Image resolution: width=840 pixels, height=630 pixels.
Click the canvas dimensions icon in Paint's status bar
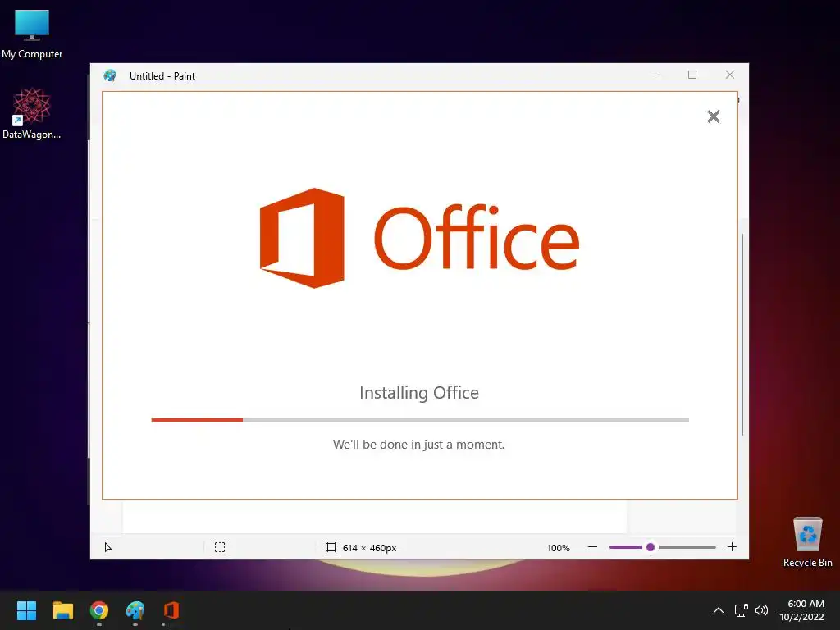[331, 547]
